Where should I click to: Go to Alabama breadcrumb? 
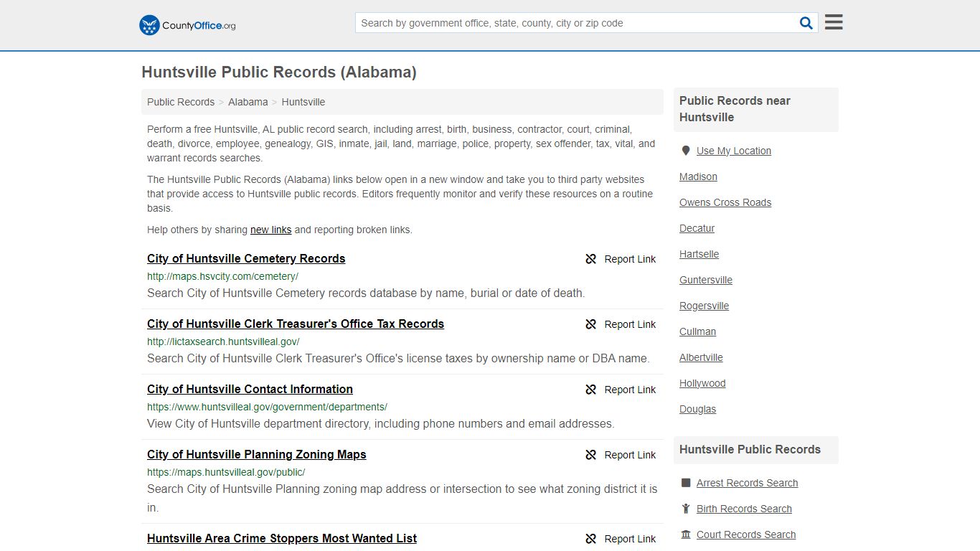(248, 102)
